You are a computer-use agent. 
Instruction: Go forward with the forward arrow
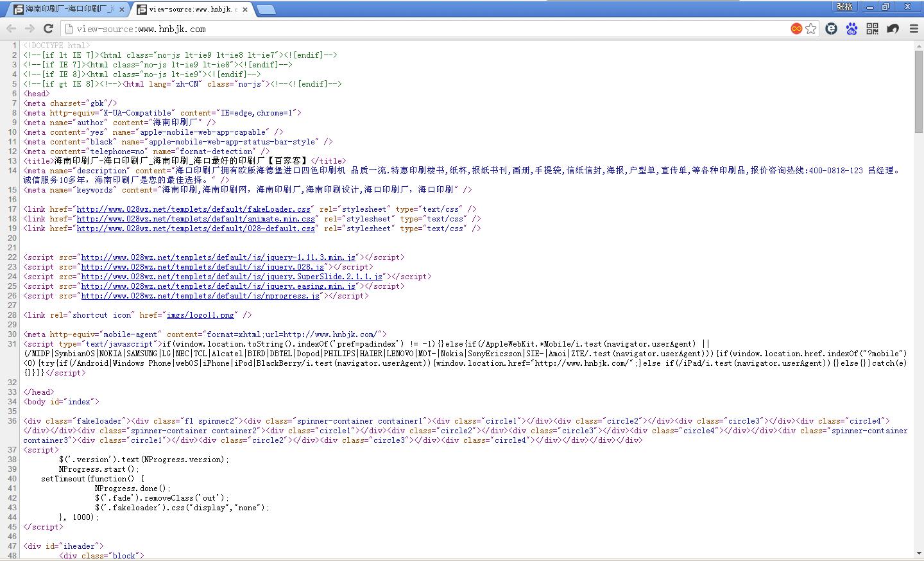[x=30, y=28]
